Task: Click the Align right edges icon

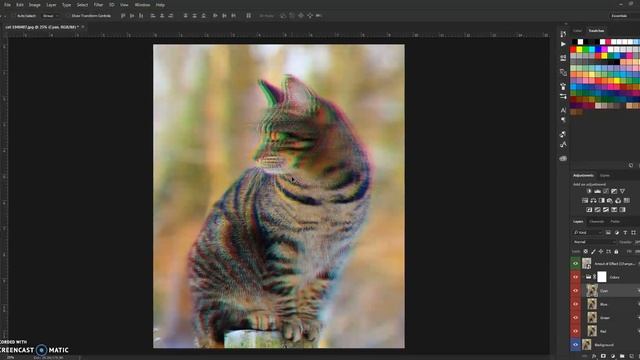Action: coord(171,16)
